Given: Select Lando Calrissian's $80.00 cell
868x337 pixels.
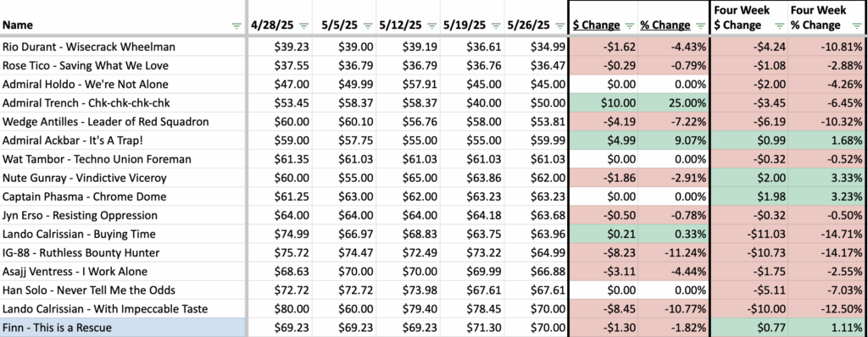Looking at the screenshot, I should pos(280,309).
